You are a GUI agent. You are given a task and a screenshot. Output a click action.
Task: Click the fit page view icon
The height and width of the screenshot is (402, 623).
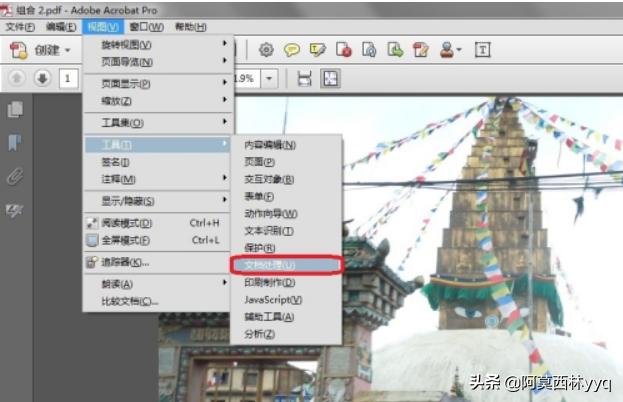(x=331, y=79)
